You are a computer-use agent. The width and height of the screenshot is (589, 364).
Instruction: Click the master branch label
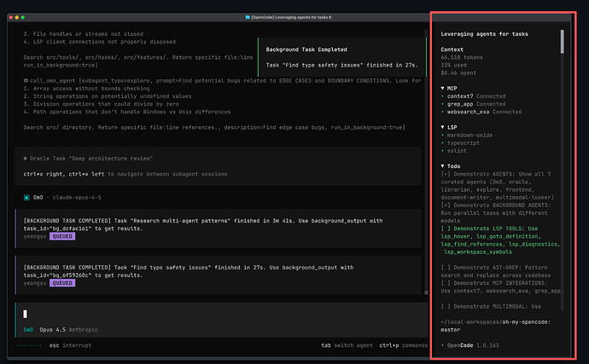pyautogui.click(x=451, y=330)
